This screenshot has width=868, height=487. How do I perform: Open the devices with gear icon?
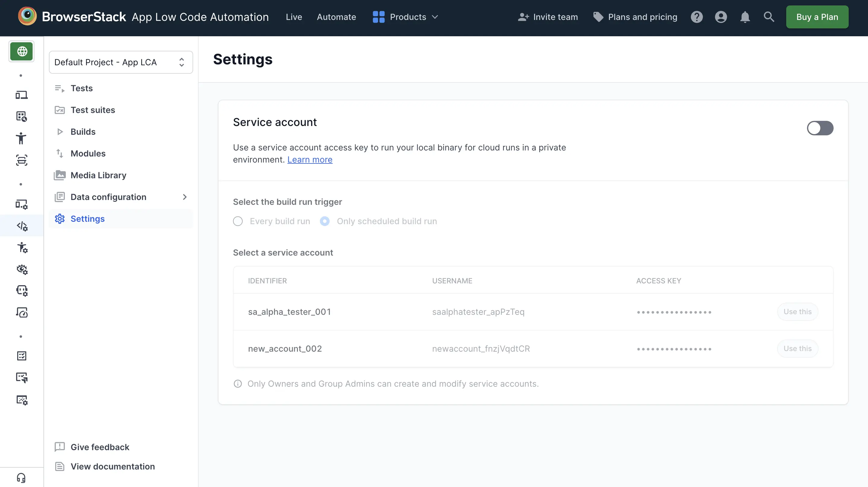pyautogui.click(x=21, y=204)
